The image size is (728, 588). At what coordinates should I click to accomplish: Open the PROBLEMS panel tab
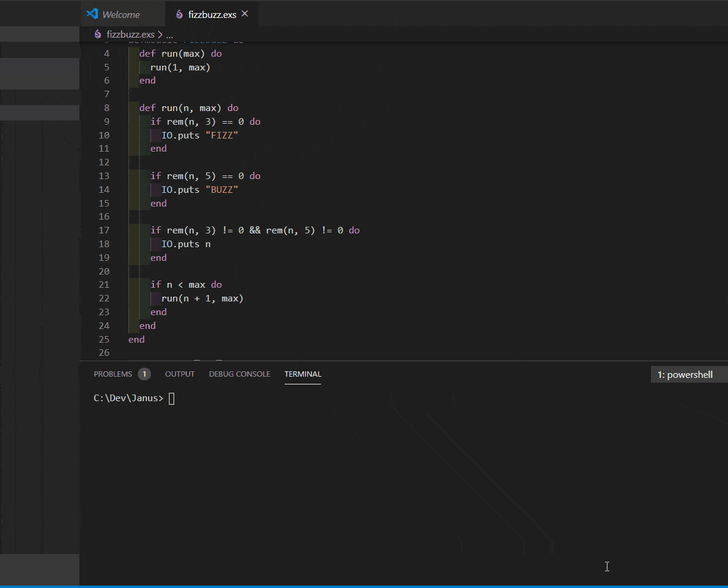click(113, 374)
